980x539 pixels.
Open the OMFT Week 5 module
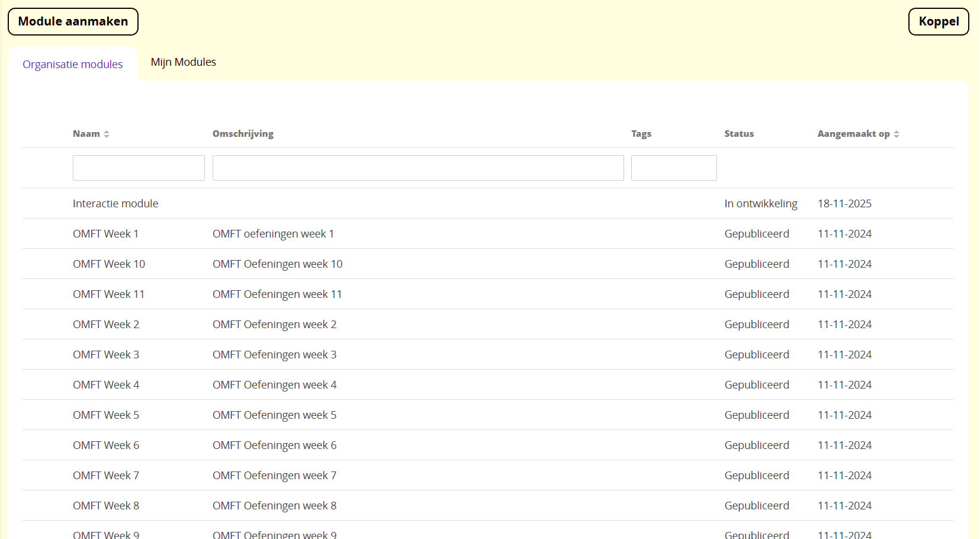[106, 415]
